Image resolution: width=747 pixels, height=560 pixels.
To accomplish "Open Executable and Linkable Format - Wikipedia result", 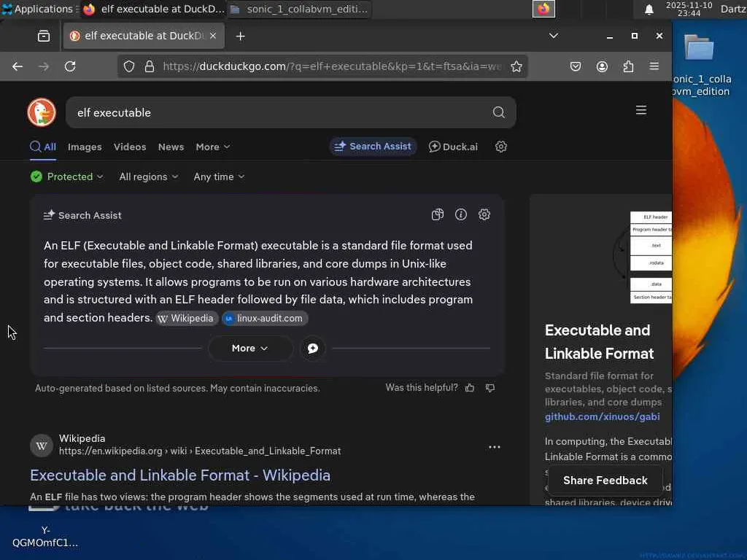I will (x=180, y=475).
